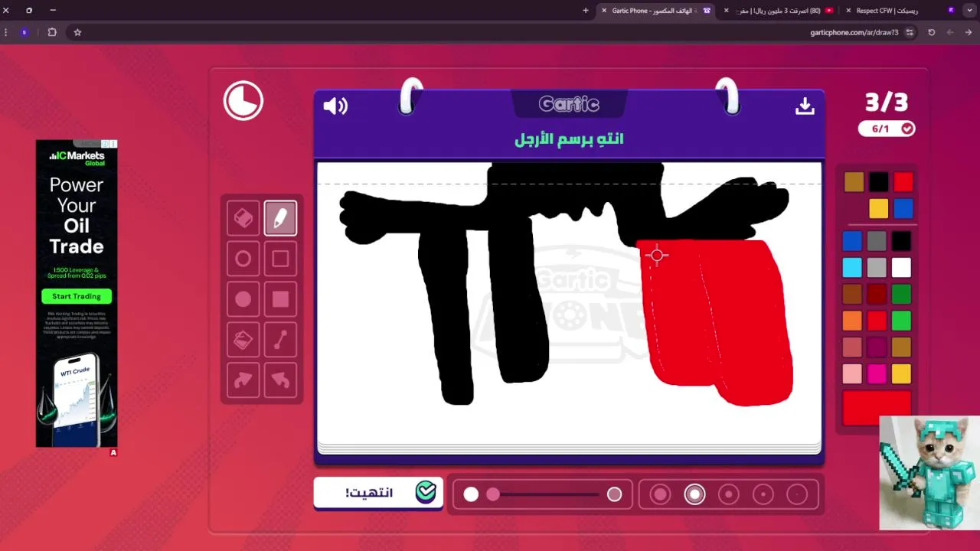This screenshot has width=980, height=551.
Task: Select the eraser tool
Action: (243, 218)
